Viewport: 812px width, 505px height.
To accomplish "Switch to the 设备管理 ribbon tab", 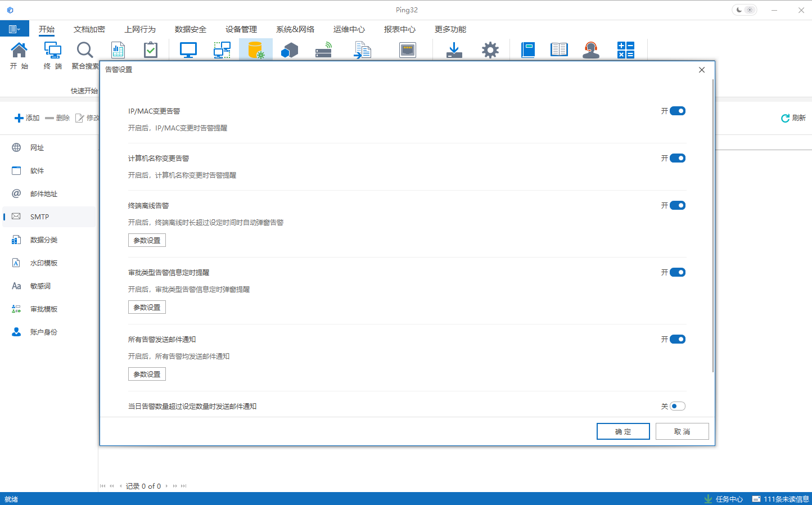I will (x=241, y=29).
